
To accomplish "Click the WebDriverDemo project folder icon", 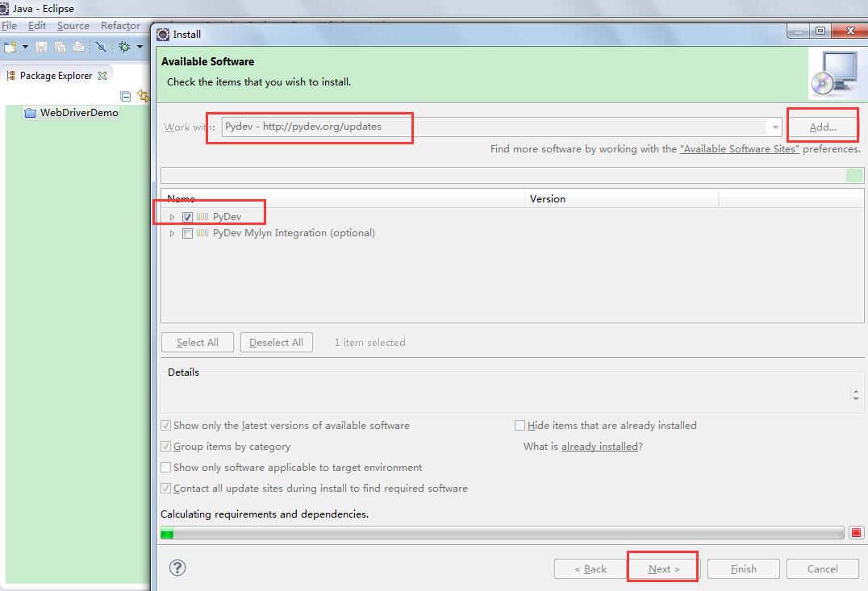I will (30, 112).
